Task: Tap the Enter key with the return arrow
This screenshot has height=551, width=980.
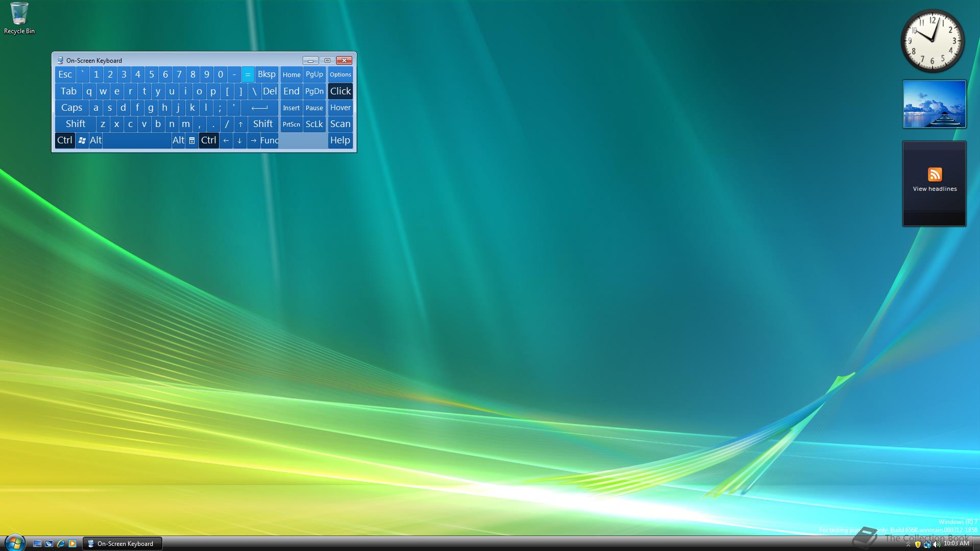Action: [x=259, y=108]
